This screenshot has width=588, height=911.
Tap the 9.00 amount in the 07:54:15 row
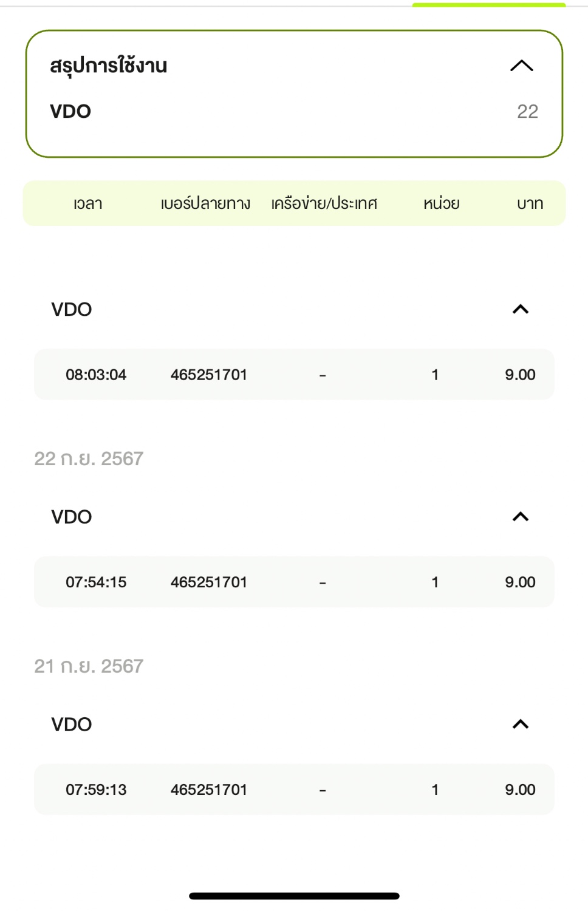(520, 582)
